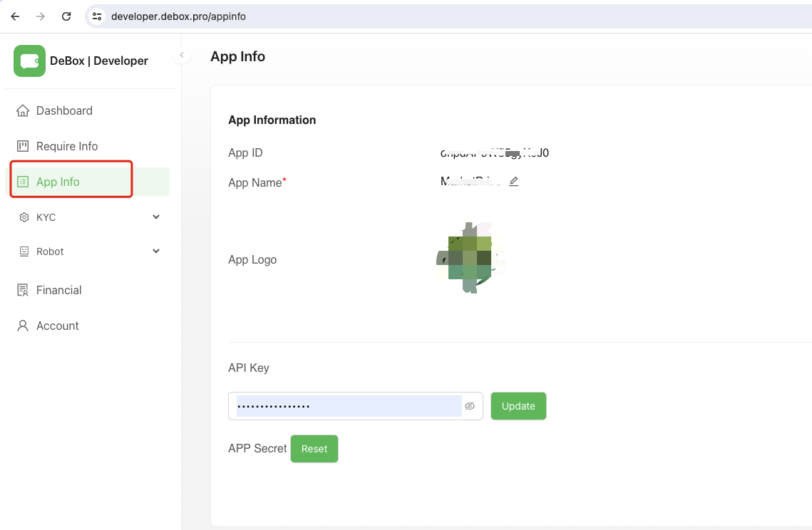812x530 pixels.
Task: Click the Require Info board icon
Action: tap(23, 146)
